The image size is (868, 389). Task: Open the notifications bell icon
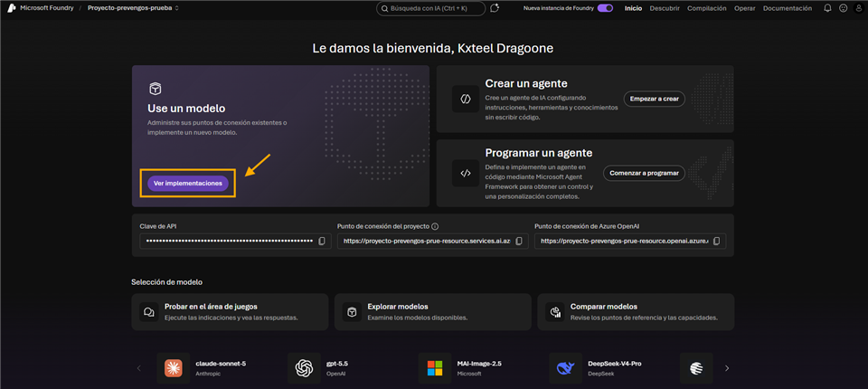tap(827, 8)
